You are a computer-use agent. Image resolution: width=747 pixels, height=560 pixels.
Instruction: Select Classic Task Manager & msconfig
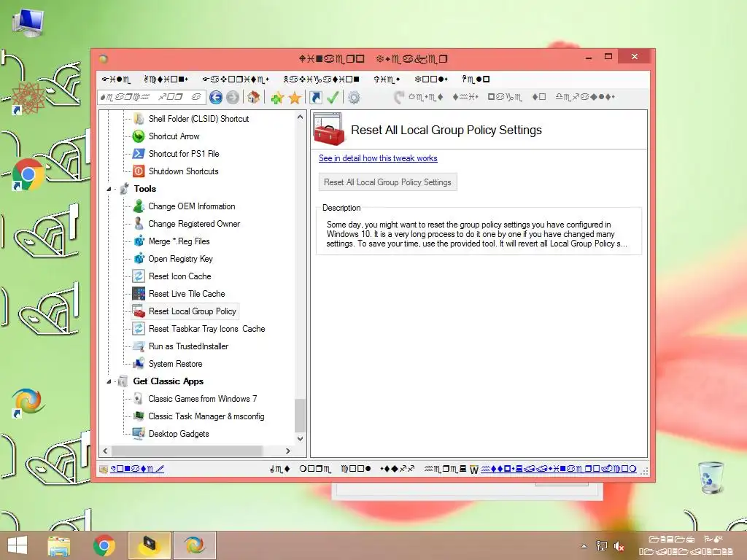point(206,416)
